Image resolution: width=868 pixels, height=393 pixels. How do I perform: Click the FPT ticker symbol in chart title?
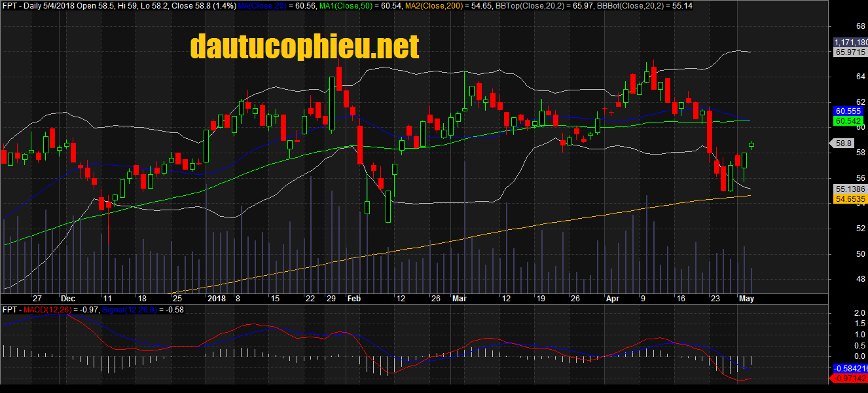[10, 6]
